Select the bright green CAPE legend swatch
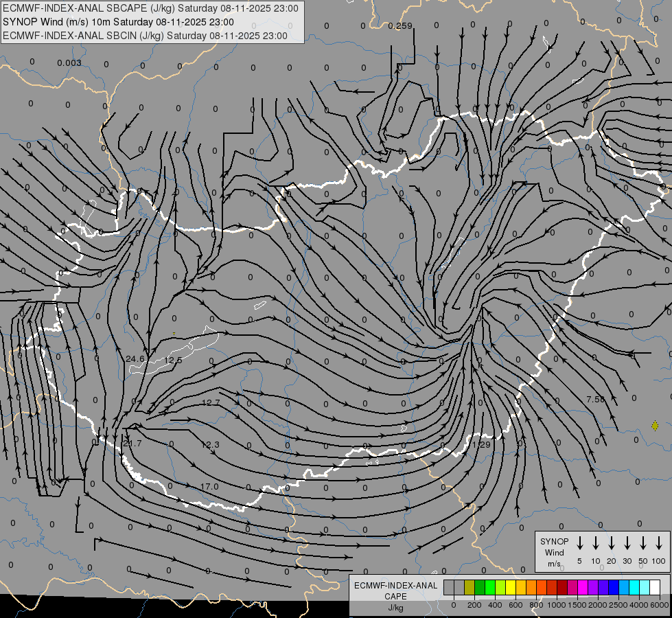The width and height of the screenshot is (672, 618). click(490, 587)
